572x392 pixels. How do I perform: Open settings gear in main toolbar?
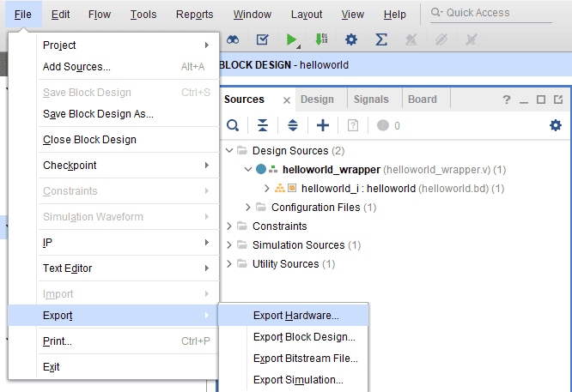(x=350, y=39)
